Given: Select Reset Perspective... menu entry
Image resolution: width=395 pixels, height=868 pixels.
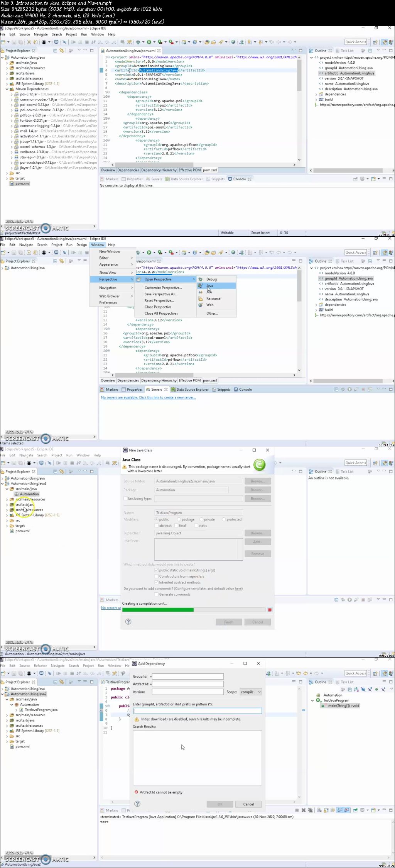Looking at the screenshot, I should (x=159, y=300).
